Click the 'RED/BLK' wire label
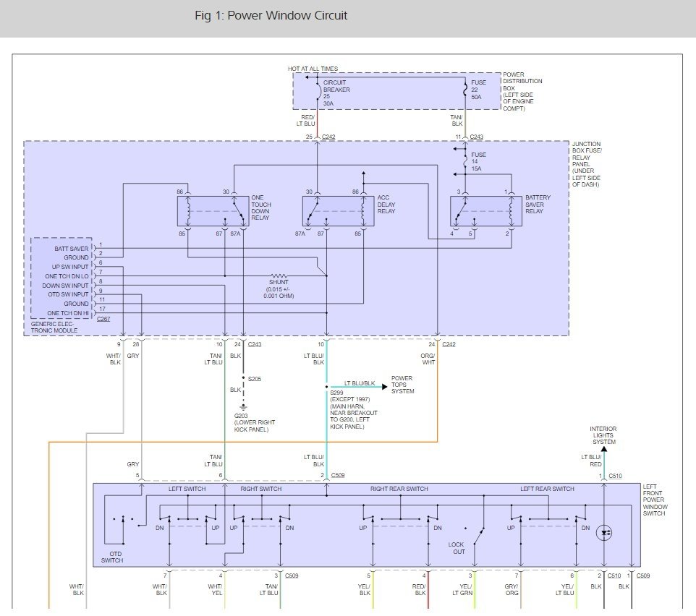696x616 pixels. pos(419,589)
